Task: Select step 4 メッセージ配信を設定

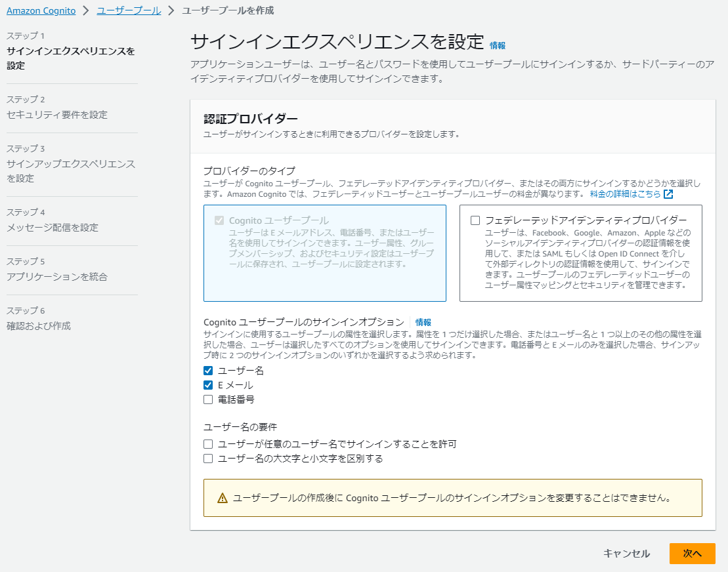Action: click(53, 228)
